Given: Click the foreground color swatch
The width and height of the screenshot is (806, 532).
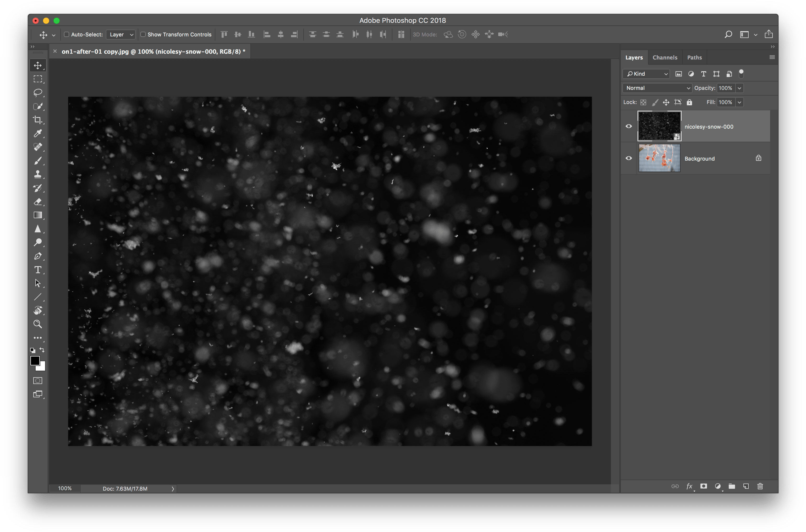Looking at the screenshot, I should (x=35, y=360).
